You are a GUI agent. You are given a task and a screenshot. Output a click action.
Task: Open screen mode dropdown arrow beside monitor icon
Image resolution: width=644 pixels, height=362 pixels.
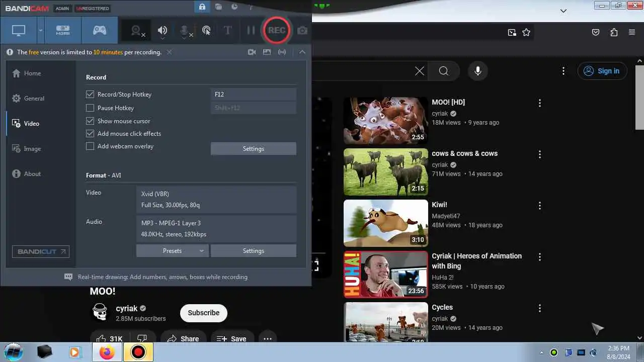[40, 30]
